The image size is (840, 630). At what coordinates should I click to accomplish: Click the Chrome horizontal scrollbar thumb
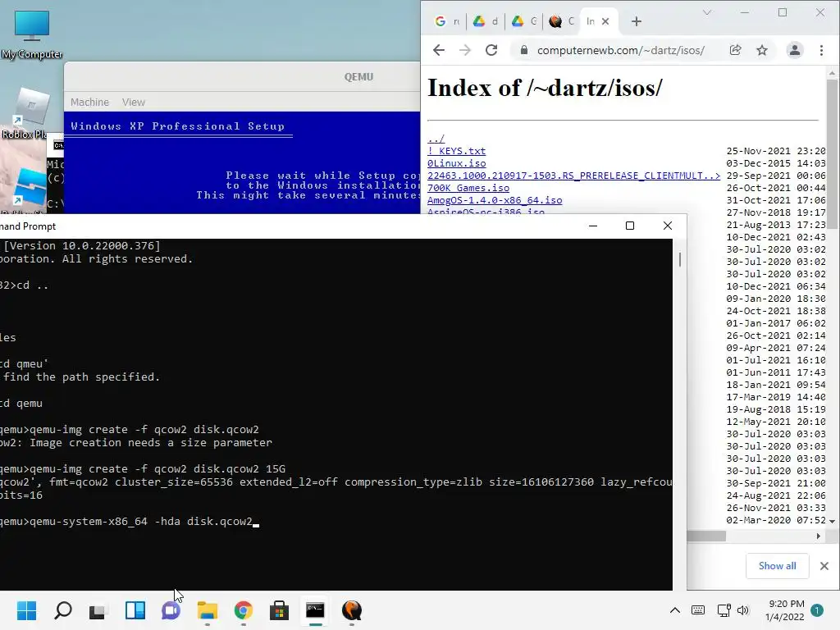(706, 536)
